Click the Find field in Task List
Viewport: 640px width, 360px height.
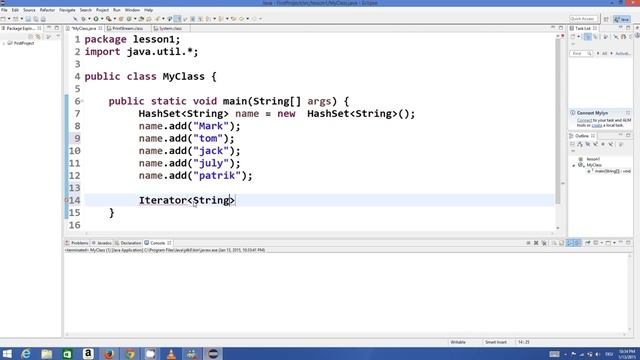[x=580, y=53]
